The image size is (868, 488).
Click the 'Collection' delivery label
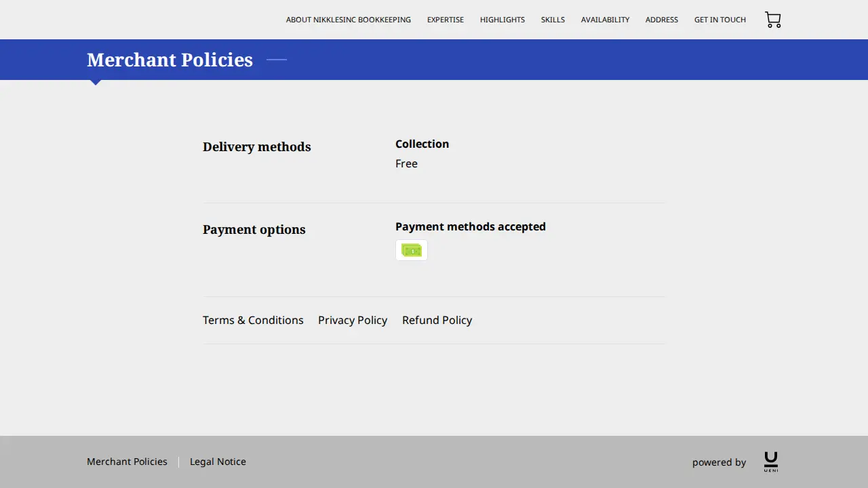point(422,144)
